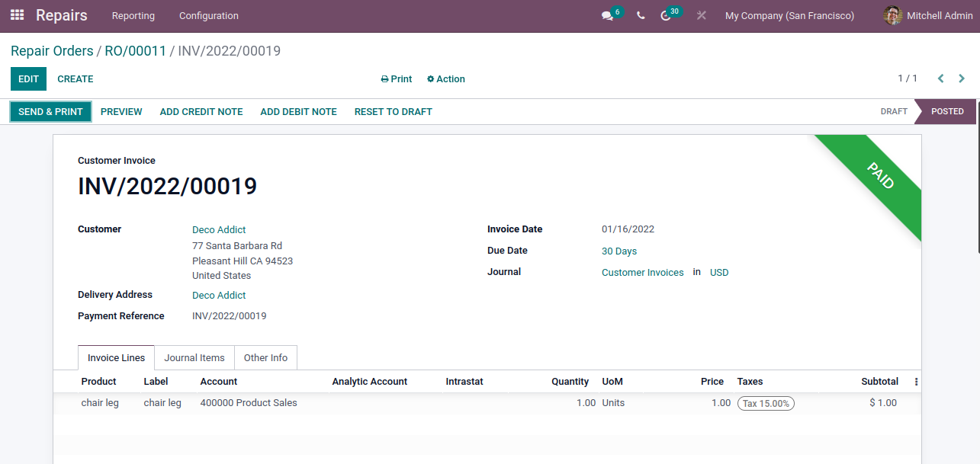Click the 1.00 quantity cell

[x=586, y=403]
